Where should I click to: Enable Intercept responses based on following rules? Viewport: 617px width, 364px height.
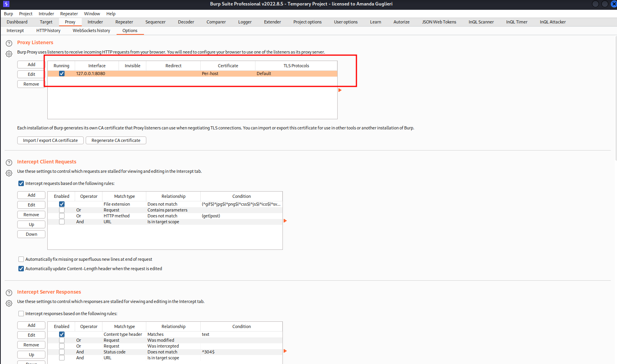pyautogui.click(x=21, y=314)
